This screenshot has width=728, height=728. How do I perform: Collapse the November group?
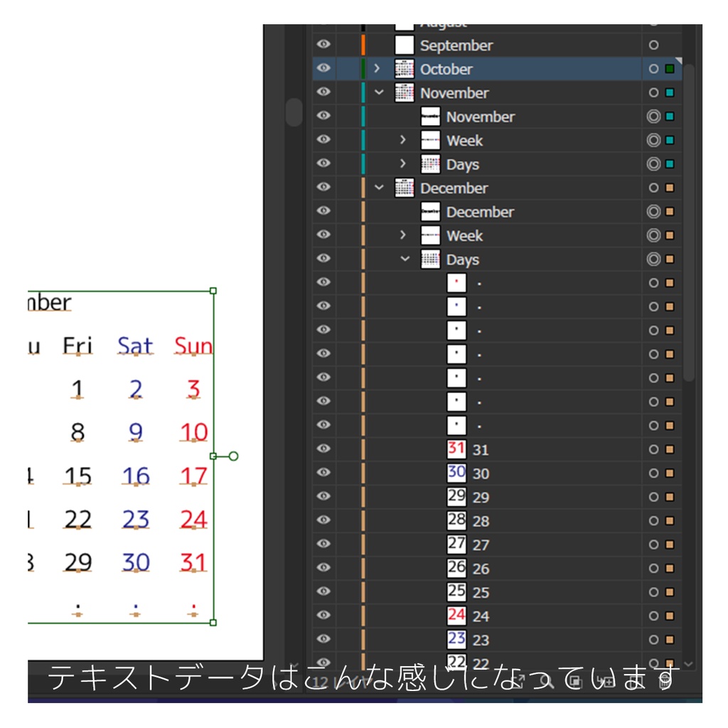click(379, 92)
